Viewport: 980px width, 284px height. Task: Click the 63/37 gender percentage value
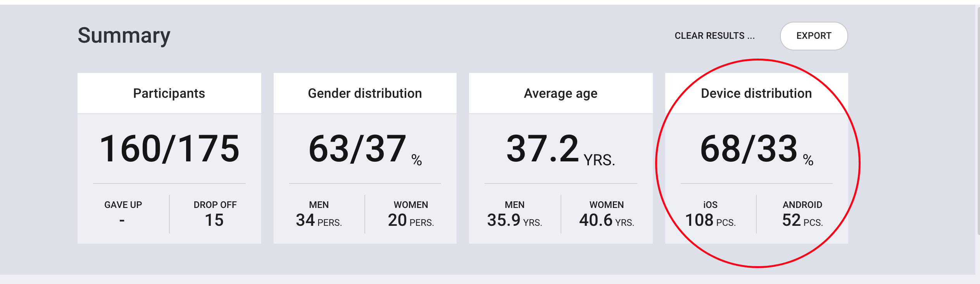(365, 149)
